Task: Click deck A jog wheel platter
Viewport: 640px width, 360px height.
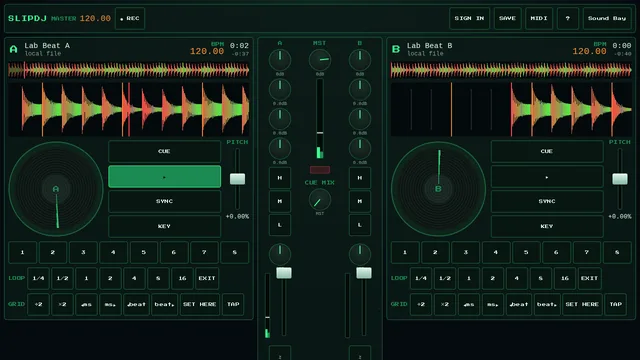Action: tap(56, 189)
